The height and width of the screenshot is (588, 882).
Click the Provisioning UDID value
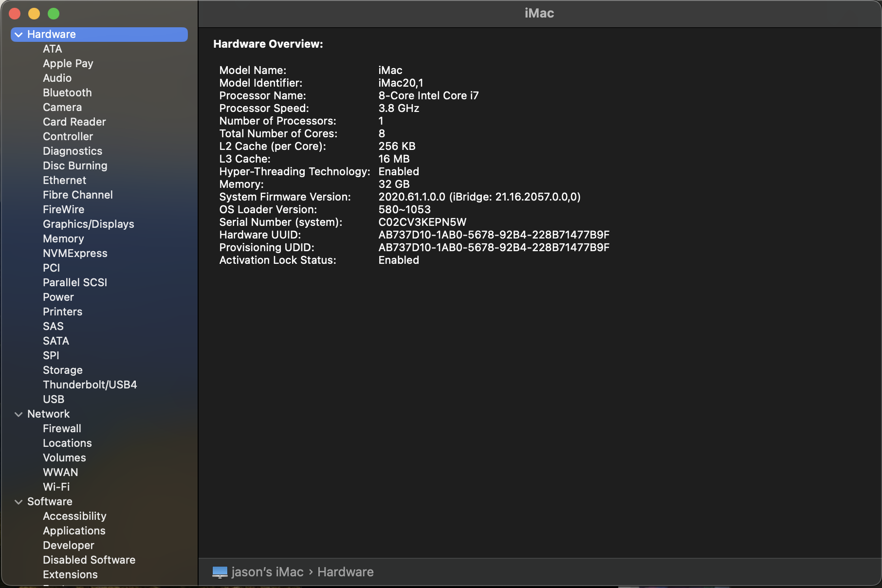click(x=494, y=248)
